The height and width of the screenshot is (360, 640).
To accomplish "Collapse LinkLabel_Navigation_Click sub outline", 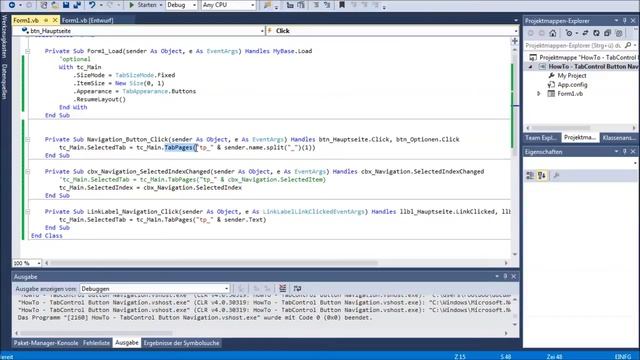I will click(28, 211).
